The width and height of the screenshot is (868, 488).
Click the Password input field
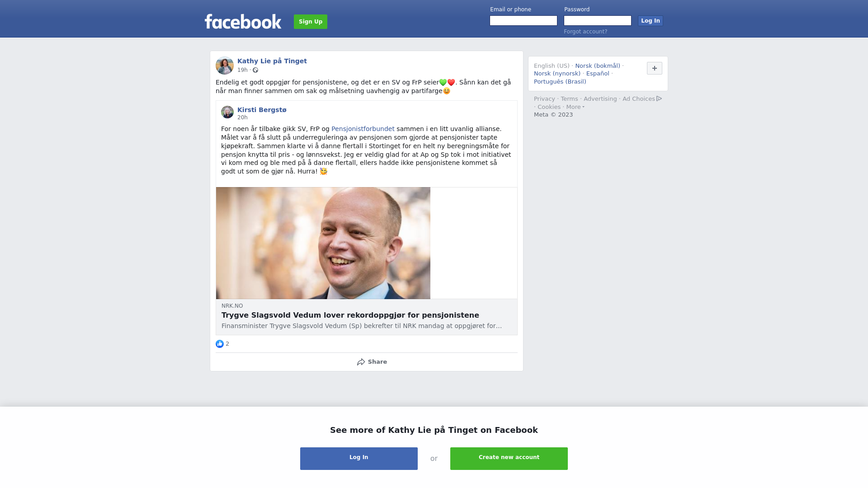[x=598, y=21]
